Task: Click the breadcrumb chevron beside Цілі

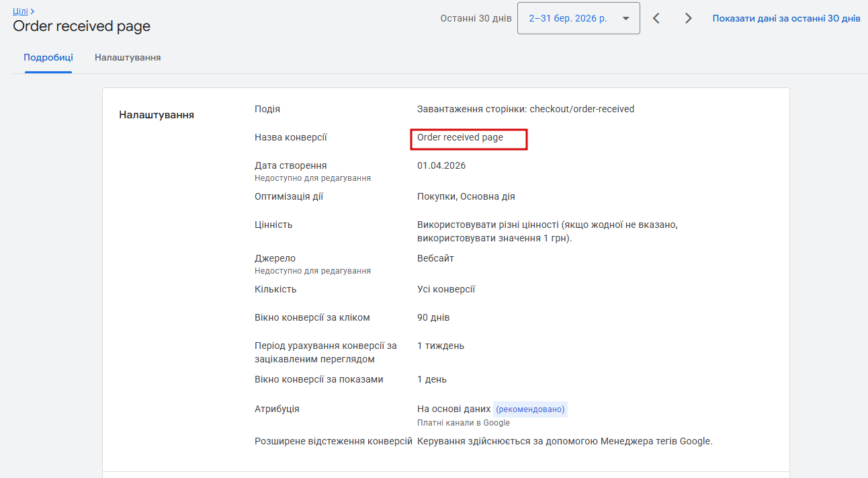Action: pos(32,11)
